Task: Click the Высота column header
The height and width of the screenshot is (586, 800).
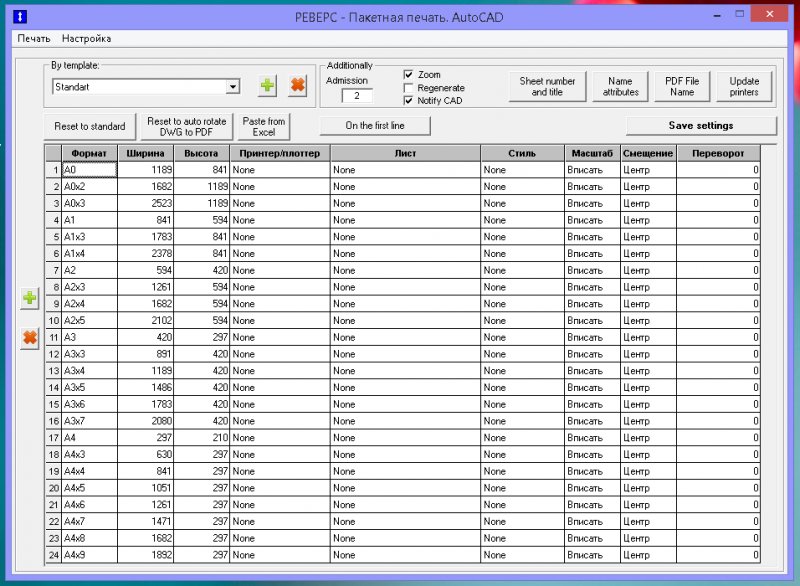Action: (x=201, y=154)
